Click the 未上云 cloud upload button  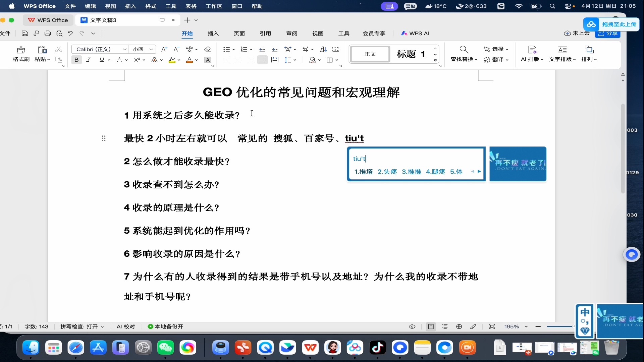tap(577, 33)
